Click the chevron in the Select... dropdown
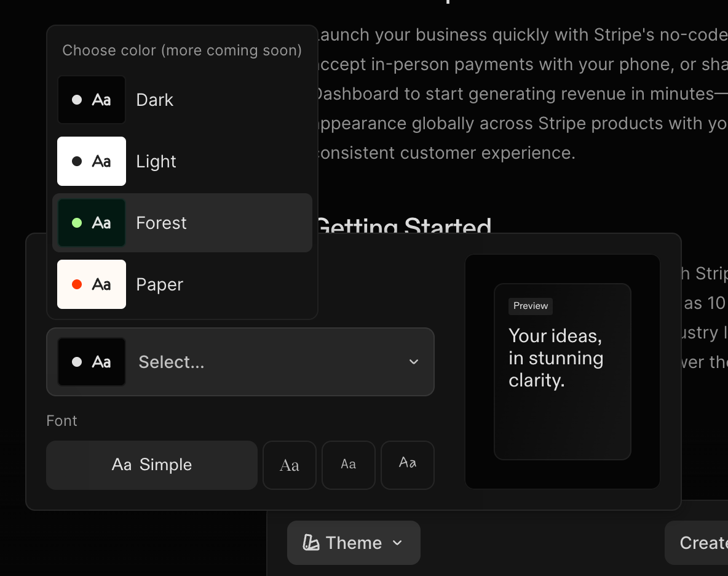This screenshot has height=576, width=728. click(414, 362)
